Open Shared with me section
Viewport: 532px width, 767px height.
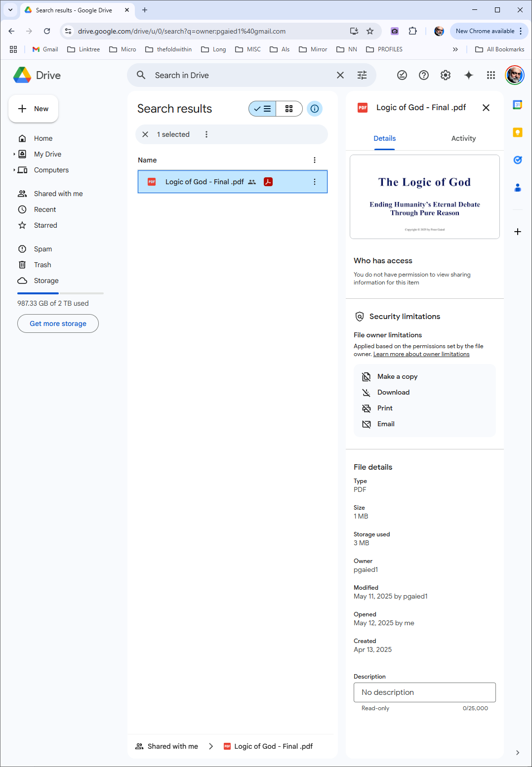coord(59,194)
